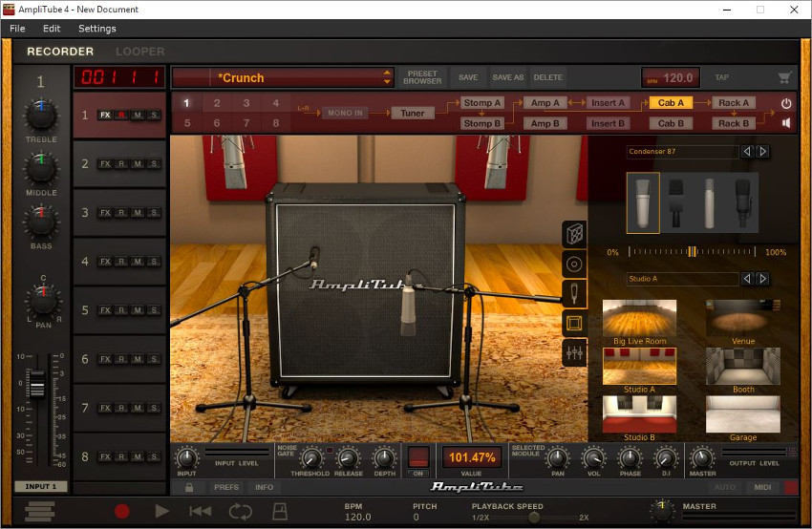Select next room after Studio A
The height and width of the screenshot is (529, 812).
763,279
